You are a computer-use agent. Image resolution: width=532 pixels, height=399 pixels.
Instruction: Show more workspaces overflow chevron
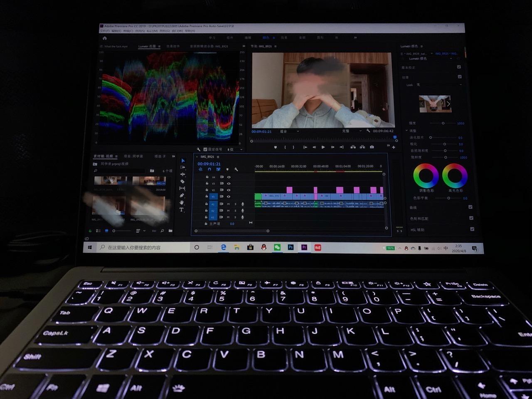tap(355, 38)
